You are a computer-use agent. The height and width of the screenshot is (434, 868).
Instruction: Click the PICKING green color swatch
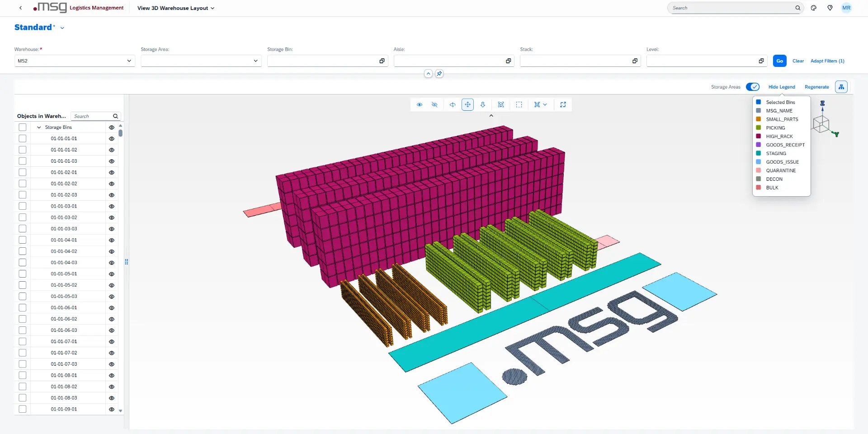click(759, 128)
